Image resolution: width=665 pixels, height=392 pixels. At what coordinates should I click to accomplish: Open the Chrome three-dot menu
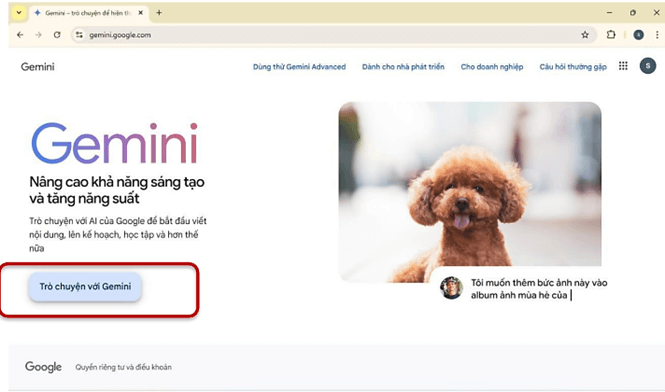coord(657,35)
